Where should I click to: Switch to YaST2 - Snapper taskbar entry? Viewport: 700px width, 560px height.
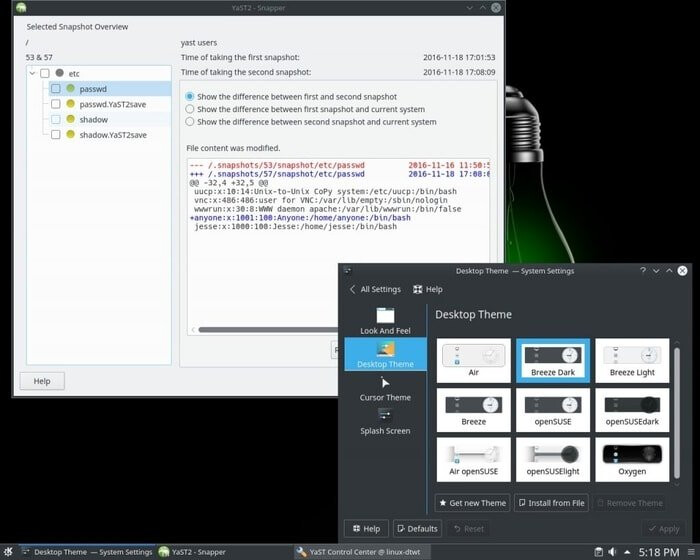192,552
